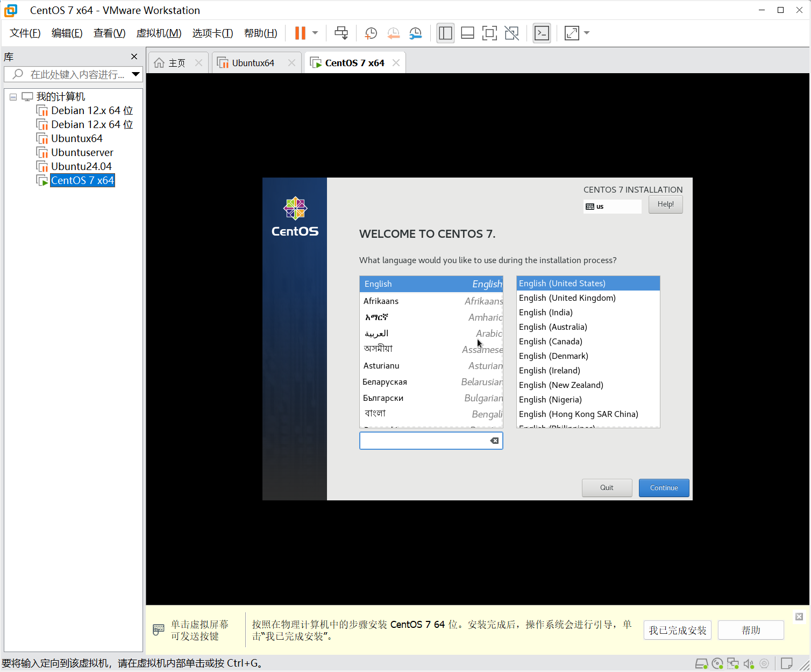Toggle Unity mode icon
This screenshot has width=811, height=672.
[x=511, y=33]
